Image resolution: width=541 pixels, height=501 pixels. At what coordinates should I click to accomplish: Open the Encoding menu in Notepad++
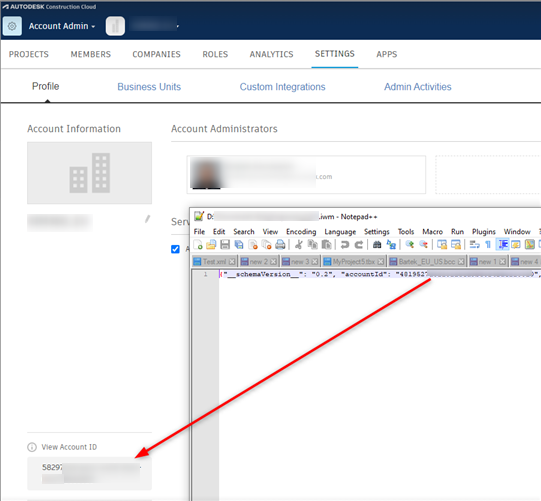301,232
